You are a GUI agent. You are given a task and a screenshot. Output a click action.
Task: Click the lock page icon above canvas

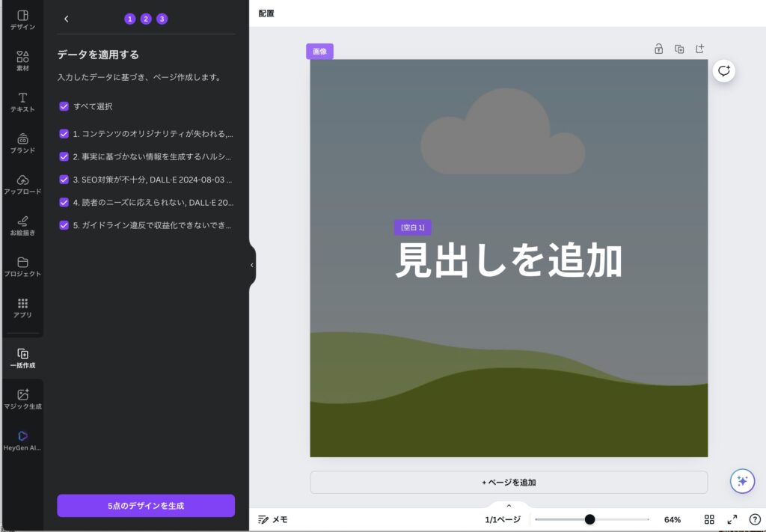pos(658,49)
